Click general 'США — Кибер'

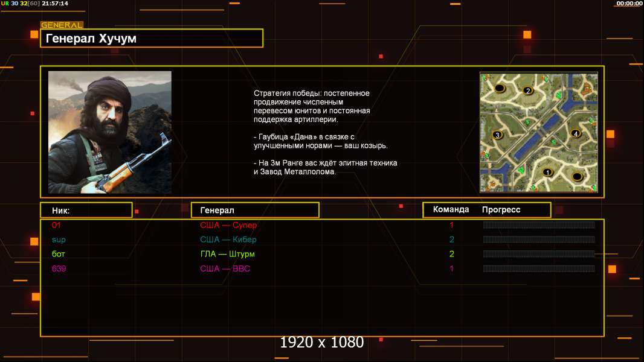click(x=228, y=240)
